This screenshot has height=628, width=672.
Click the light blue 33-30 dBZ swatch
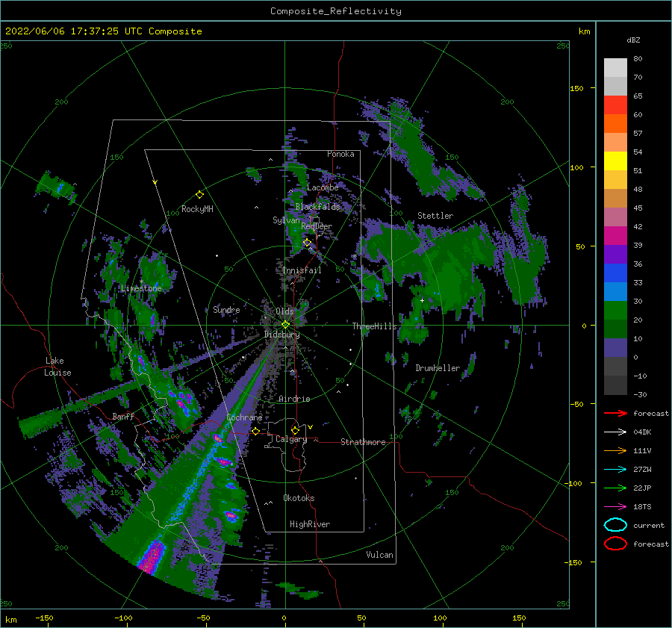[x=615, y=292]
